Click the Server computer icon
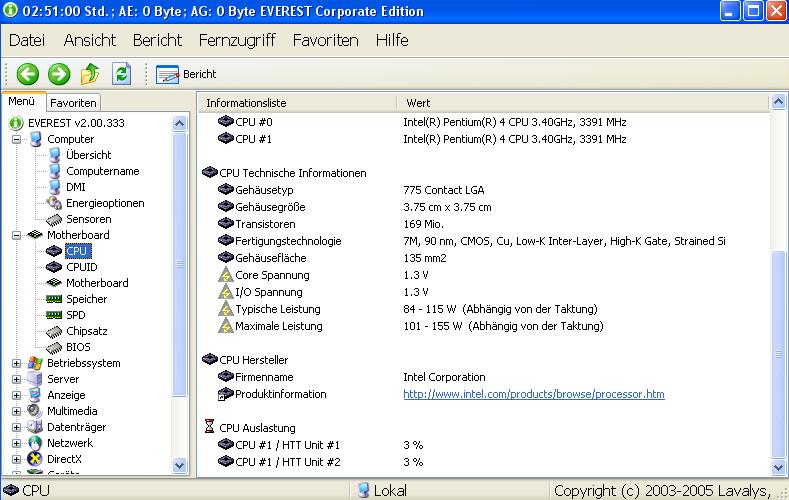Image resolution: width=789 pixels, height=500 pixels. point(35,379)
